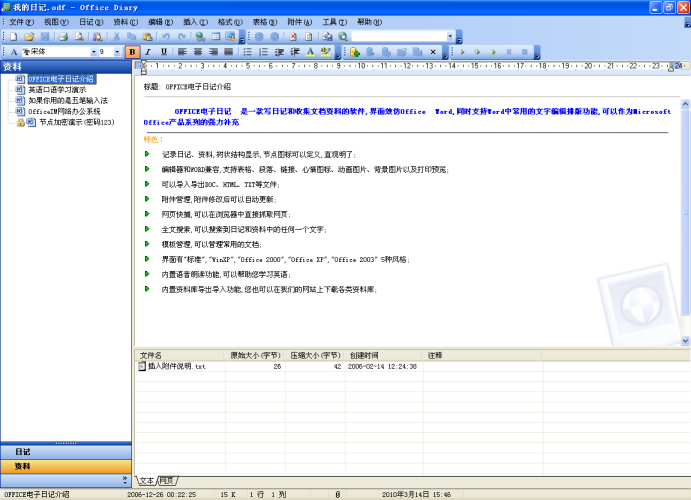Expand the formatting toolbar options arrow
Screen dimensions: 691x500
point(338,53)
